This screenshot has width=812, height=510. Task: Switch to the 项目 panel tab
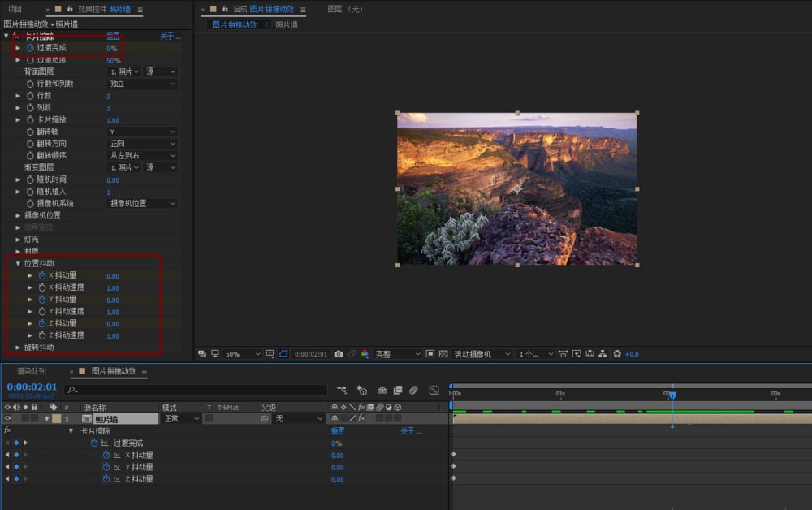(x=15, y=9)
